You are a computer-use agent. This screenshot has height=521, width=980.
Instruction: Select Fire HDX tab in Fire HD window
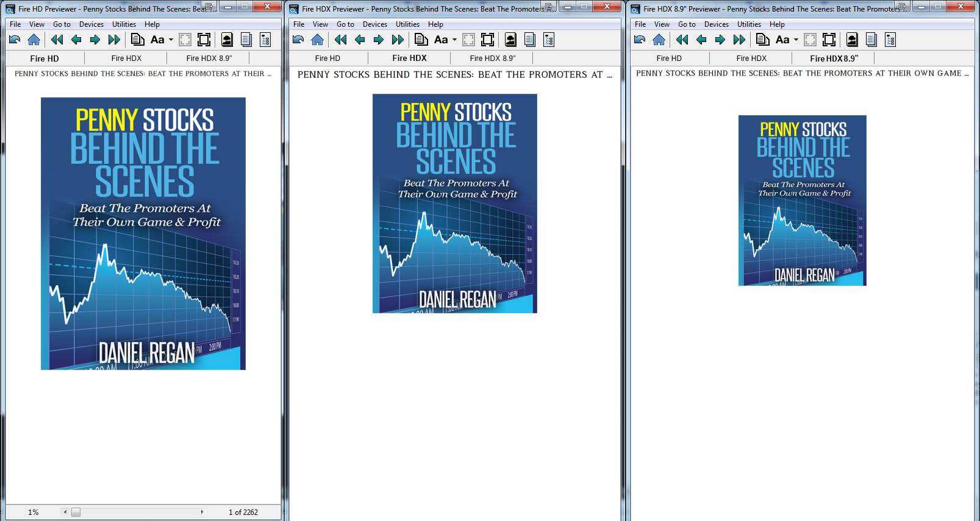[126, 58]
